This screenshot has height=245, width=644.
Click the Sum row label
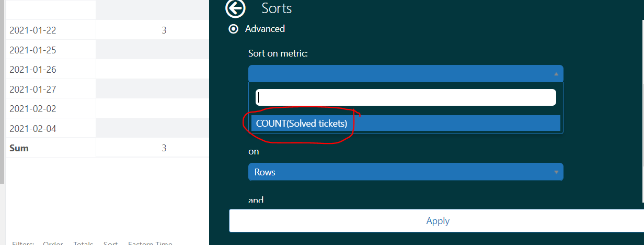[x=19, y=148]
